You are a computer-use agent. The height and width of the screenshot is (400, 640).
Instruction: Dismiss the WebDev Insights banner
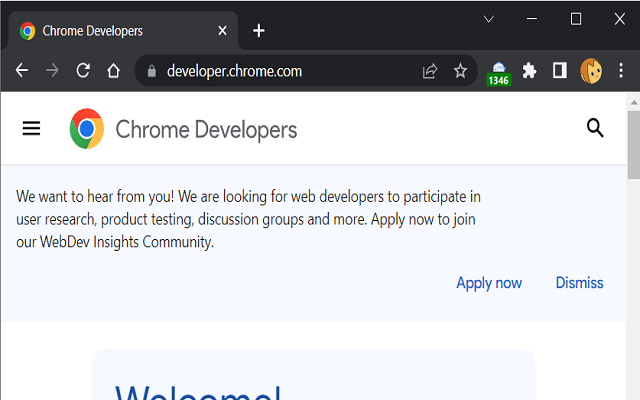pos(580,283)
